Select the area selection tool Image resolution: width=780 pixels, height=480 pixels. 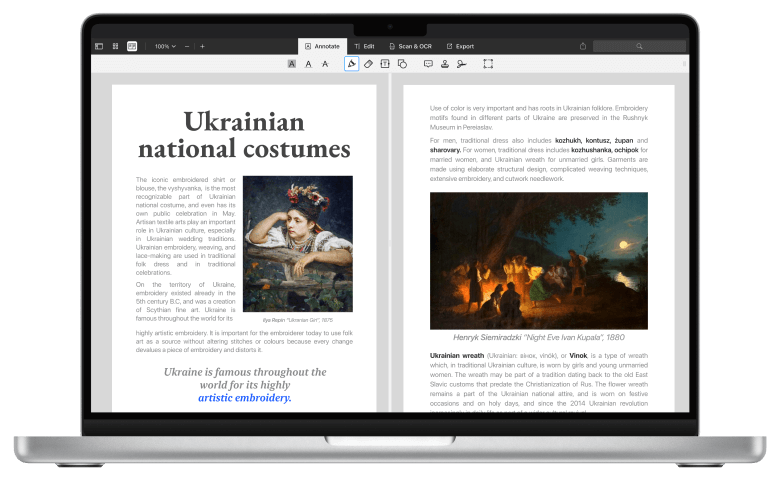(x=488, y=64)
